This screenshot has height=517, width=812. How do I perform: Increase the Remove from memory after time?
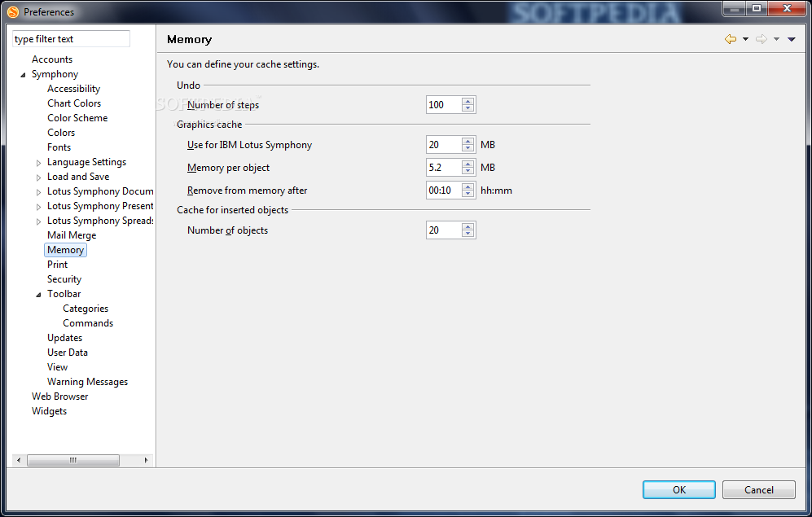click(x=468, y=186)
